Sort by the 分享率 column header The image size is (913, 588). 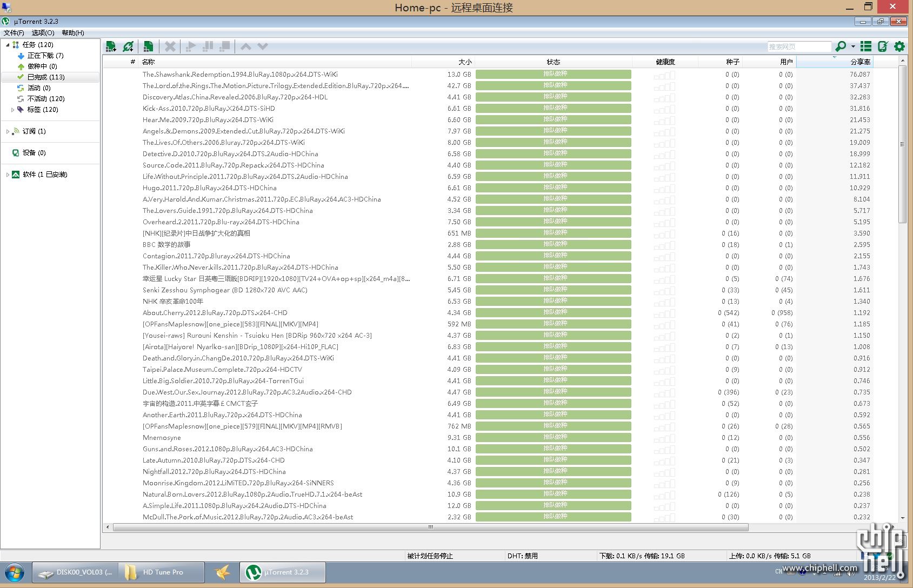tap(835, 62)
